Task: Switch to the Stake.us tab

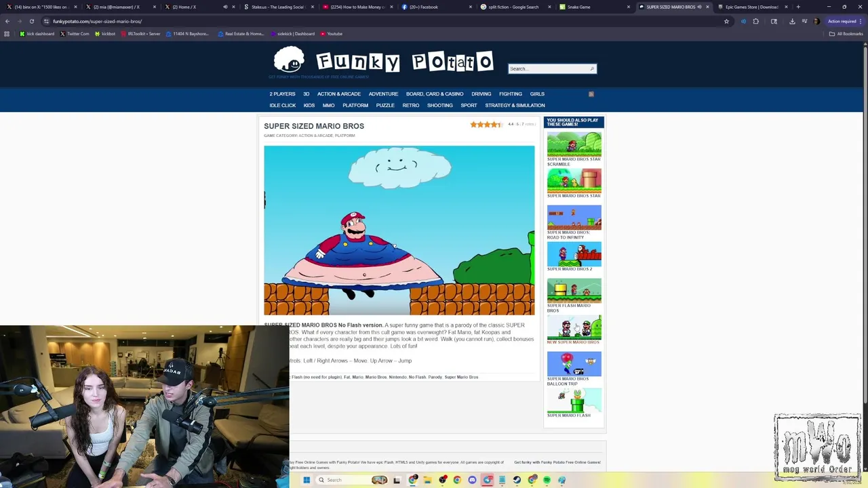Action: pos(277,7)
